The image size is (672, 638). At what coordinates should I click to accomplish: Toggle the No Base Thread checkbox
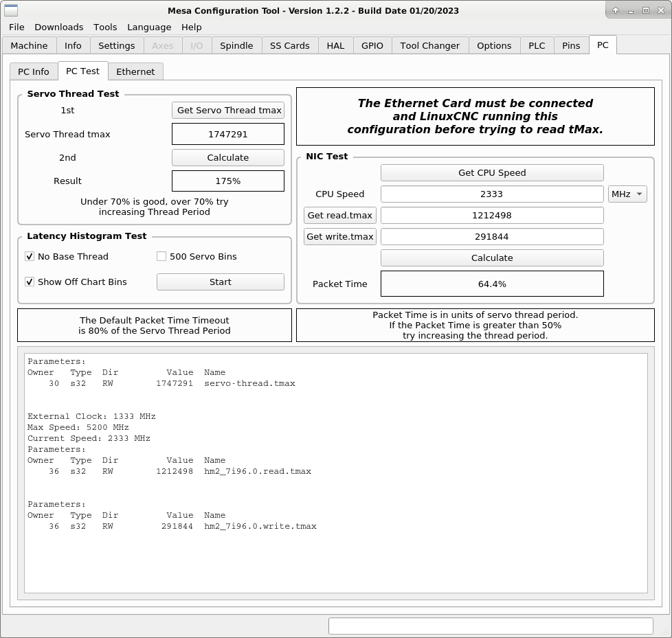30,256
